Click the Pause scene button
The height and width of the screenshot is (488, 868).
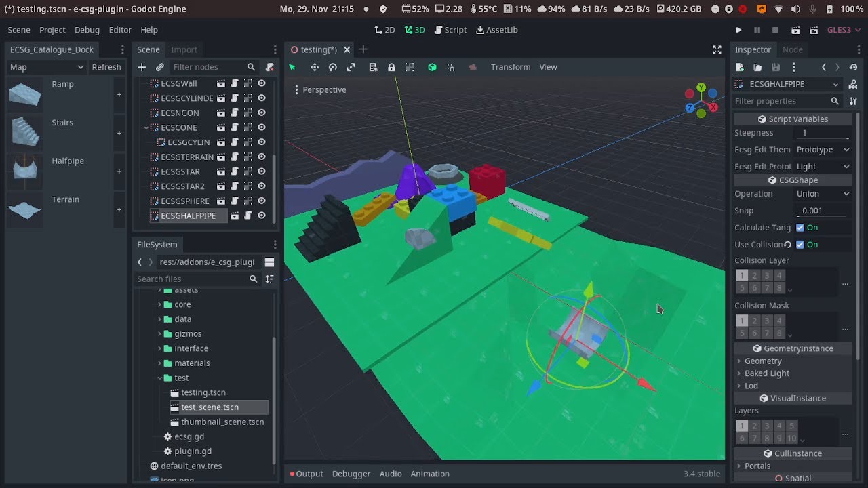coord(757,30)
